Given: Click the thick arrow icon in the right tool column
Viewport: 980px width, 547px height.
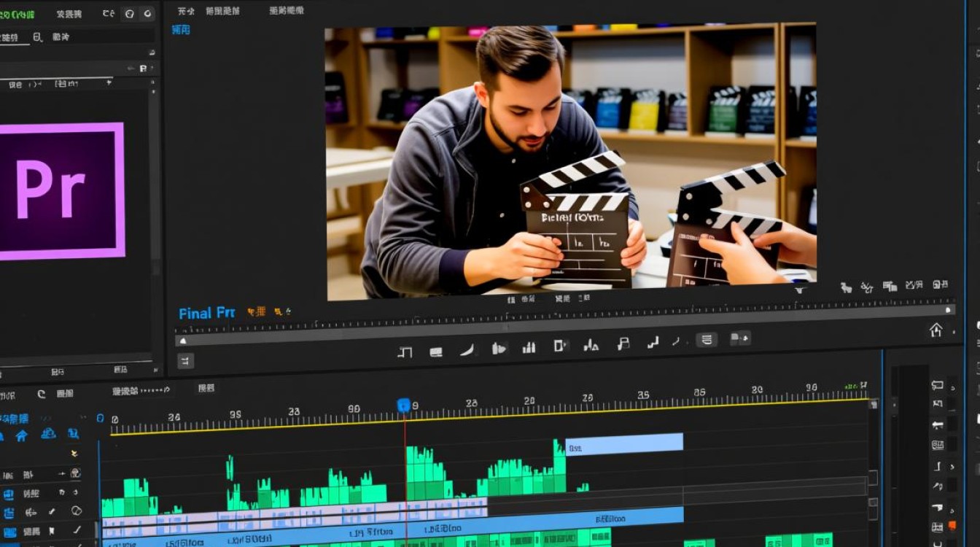Looking at the screenshot, I should coord(937,425).
